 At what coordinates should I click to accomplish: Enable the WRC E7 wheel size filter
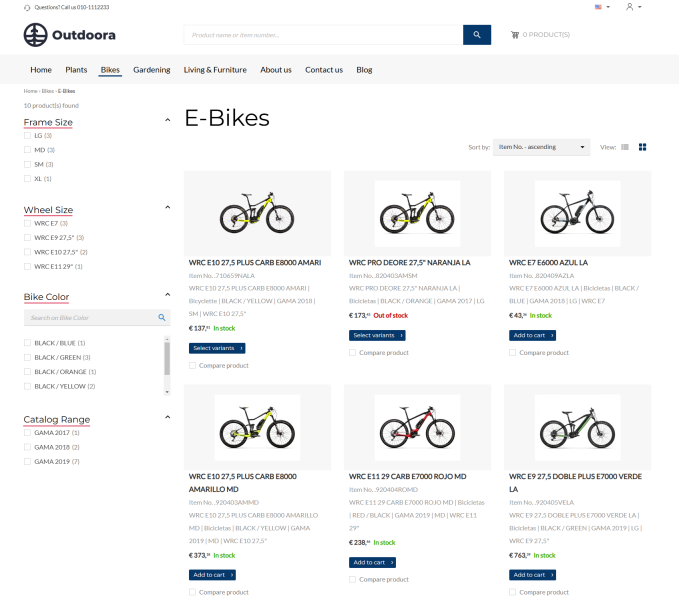[x=28, y=223]
